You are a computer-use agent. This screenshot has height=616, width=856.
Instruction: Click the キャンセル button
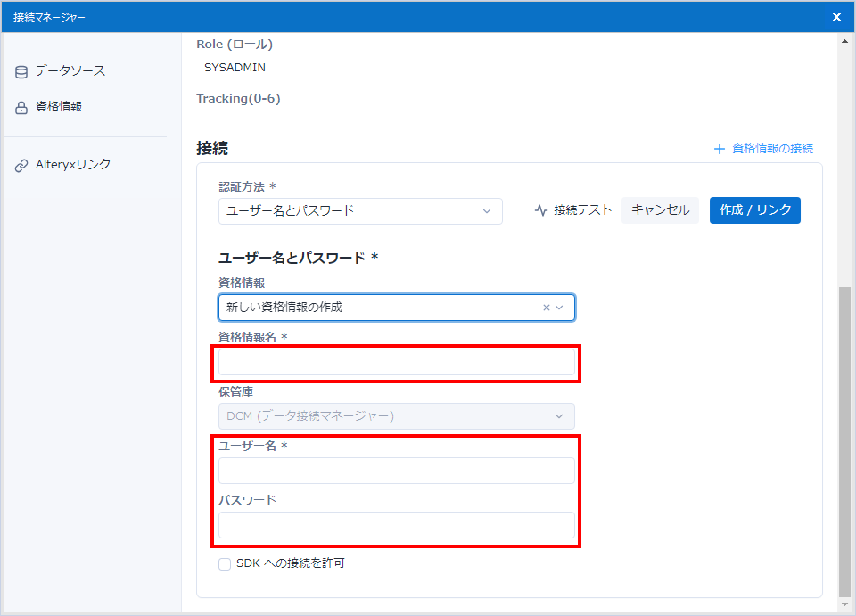pyautogui.click(x=660, y=210)
